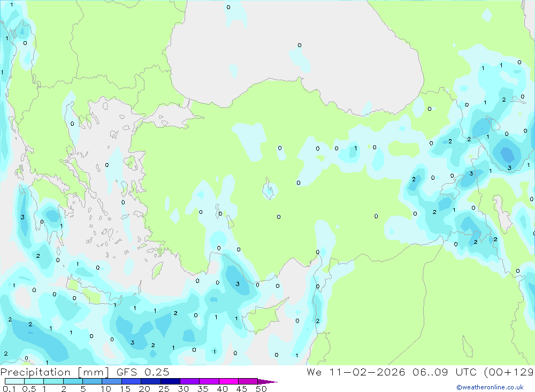Screen dimensions: 535x392
Task: Select the 35–40 mm violet legend swatch
Action: [x=209, y=381]
